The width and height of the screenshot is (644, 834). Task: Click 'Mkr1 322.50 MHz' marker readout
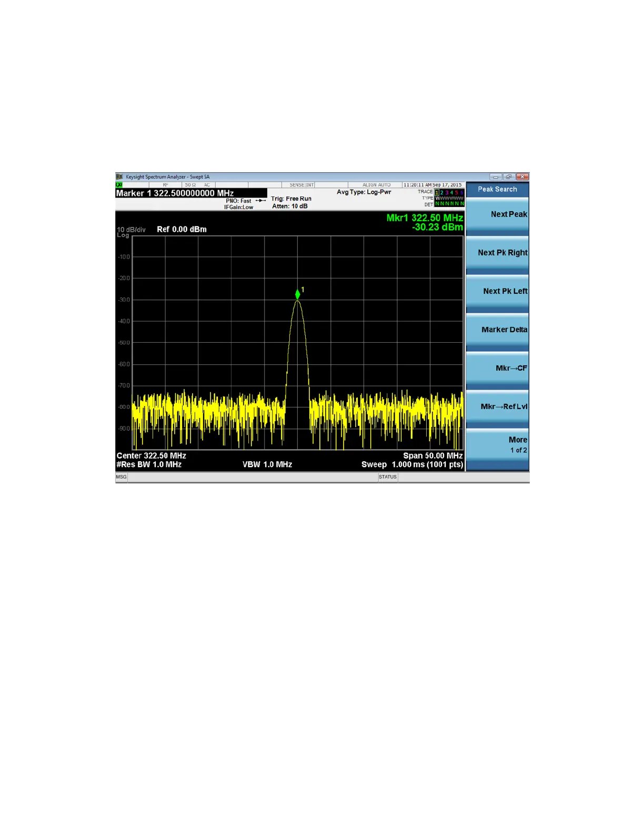[x=425, y=218]
